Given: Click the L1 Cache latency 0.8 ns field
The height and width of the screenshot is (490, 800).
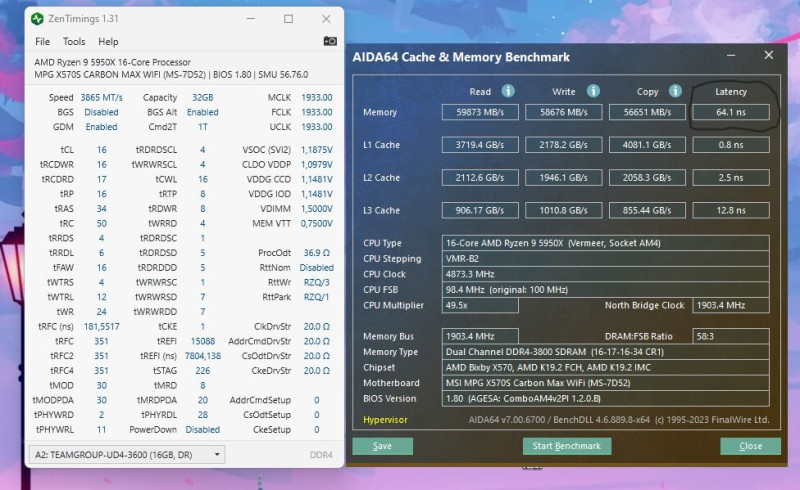Looking at the screenshot, I should tap(731, 145).
